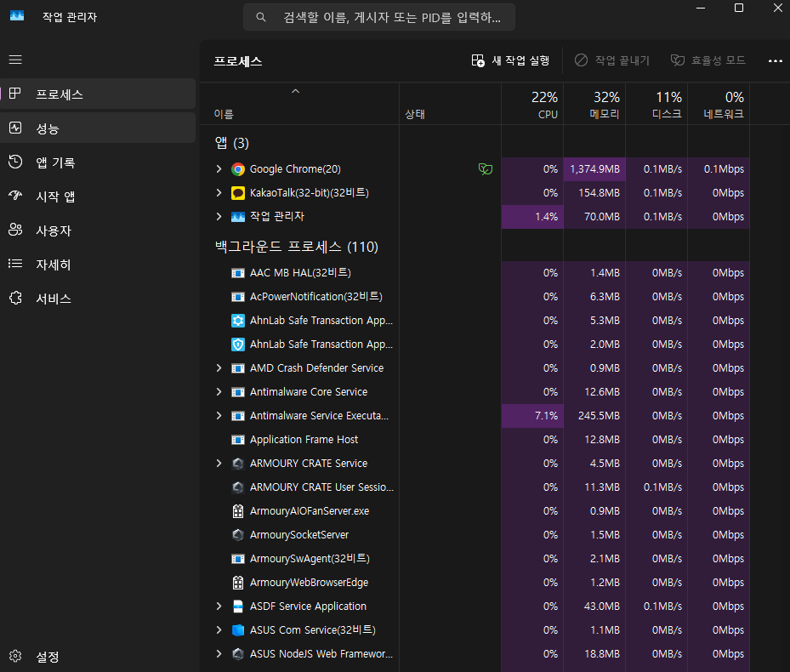This screenshot has width=790, height=672.
Task: Click the 효율성 모드 button label
Action: point(718,60)
